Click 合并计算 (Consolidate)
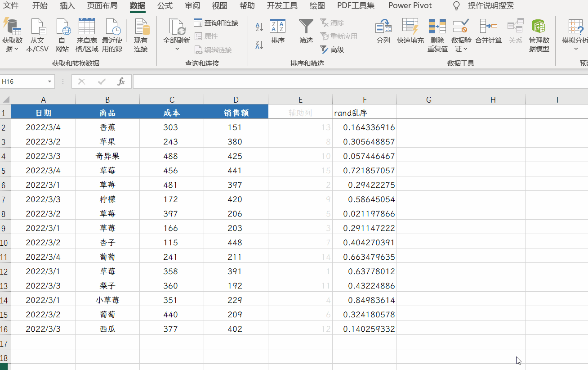This screenshot has height=370, width=588. pos(489,32)
